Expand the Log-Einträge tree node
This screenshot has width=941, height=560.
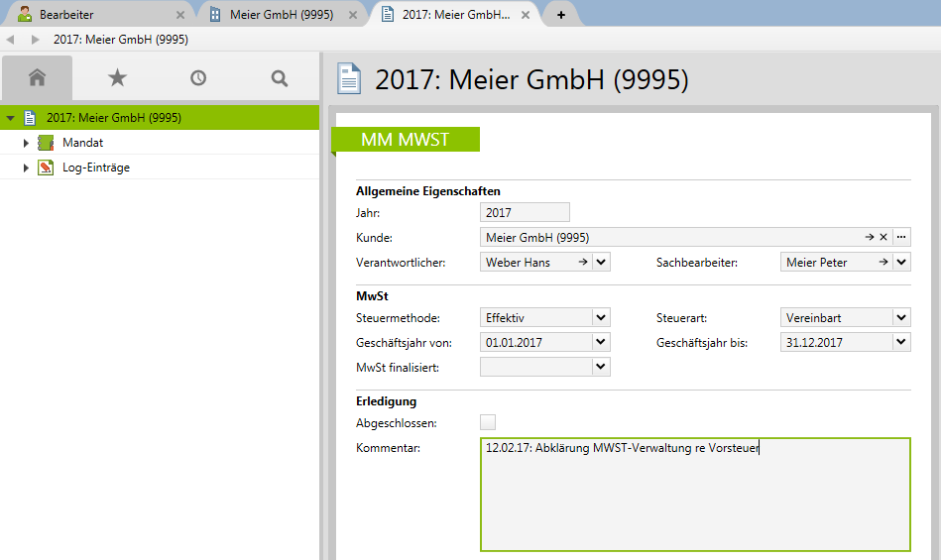click(26, 168)
